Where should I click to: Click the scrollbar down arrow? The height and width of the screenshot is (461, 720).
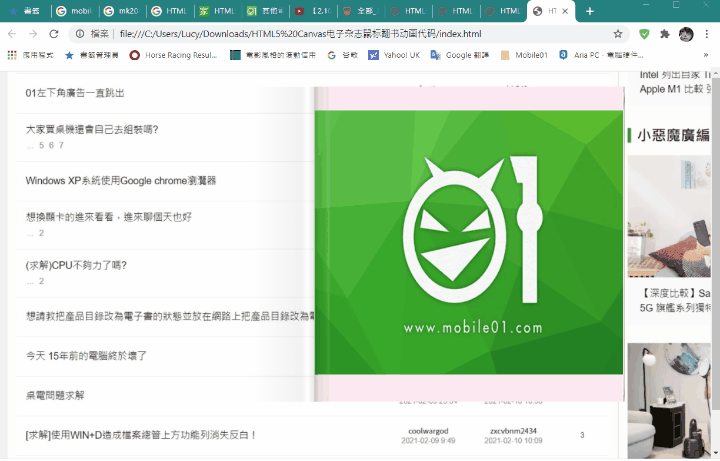[x=716, y=455]
